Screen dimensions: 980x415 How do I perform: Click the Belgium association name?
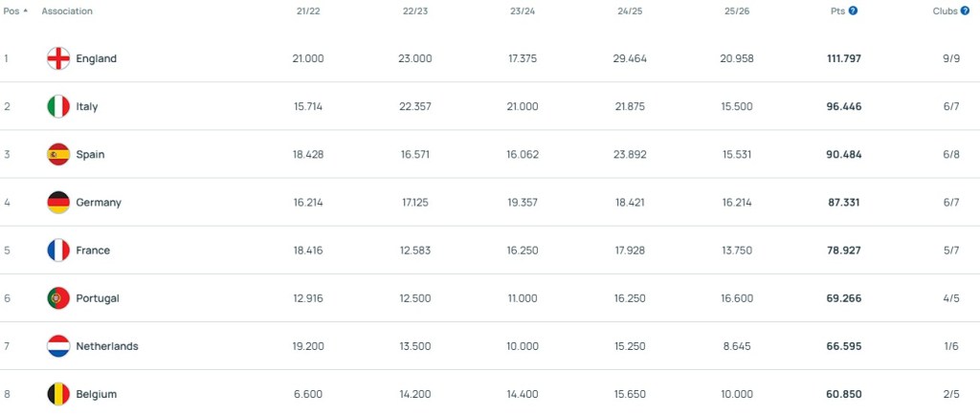(x=96, y=393)
